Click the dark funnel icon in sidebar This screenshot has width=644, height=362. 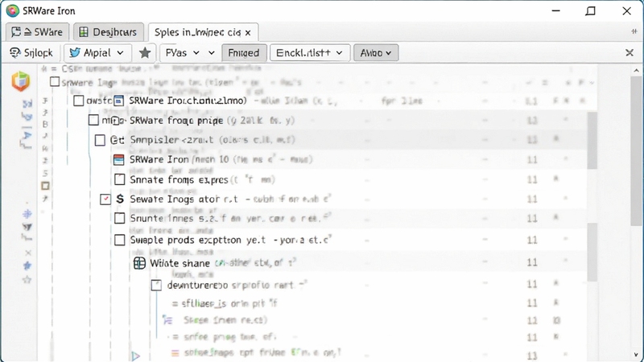[x=27, y=227]
